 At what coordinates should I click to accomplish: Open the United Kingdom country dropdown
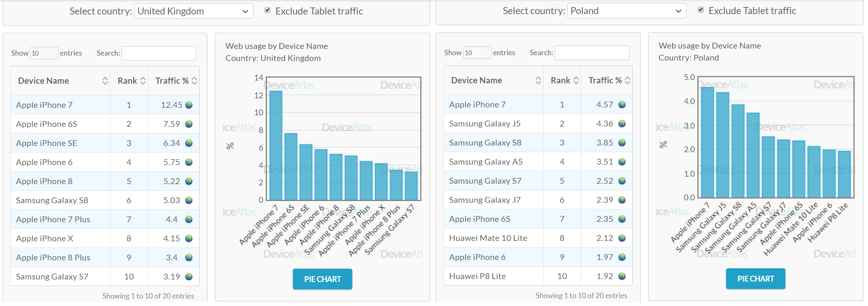[193, 11]
